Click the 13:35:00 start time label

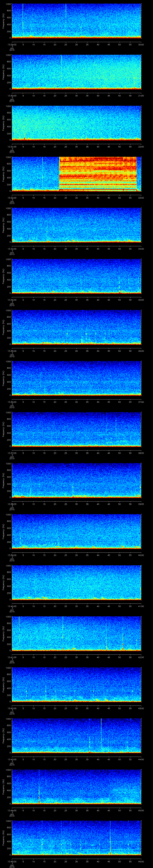pyautogui.click(x=12, y=351)
